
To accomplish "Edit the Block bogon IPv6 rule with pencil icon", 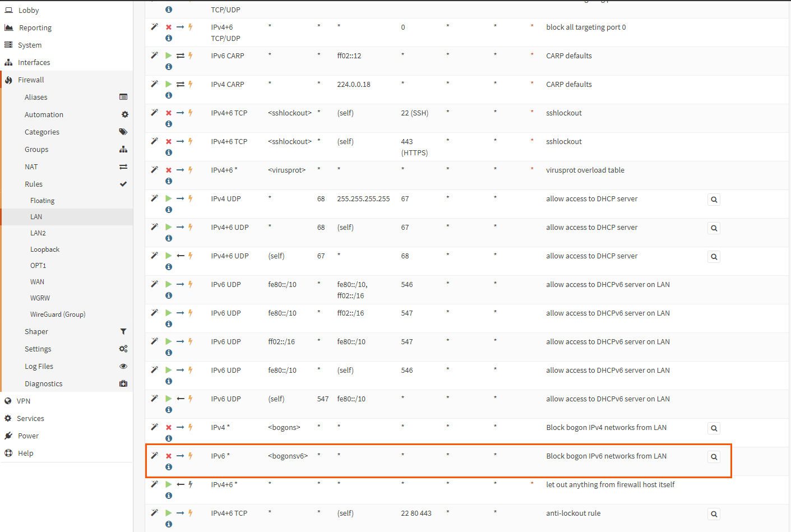I will pyautogui.click(x=155, y=455).
